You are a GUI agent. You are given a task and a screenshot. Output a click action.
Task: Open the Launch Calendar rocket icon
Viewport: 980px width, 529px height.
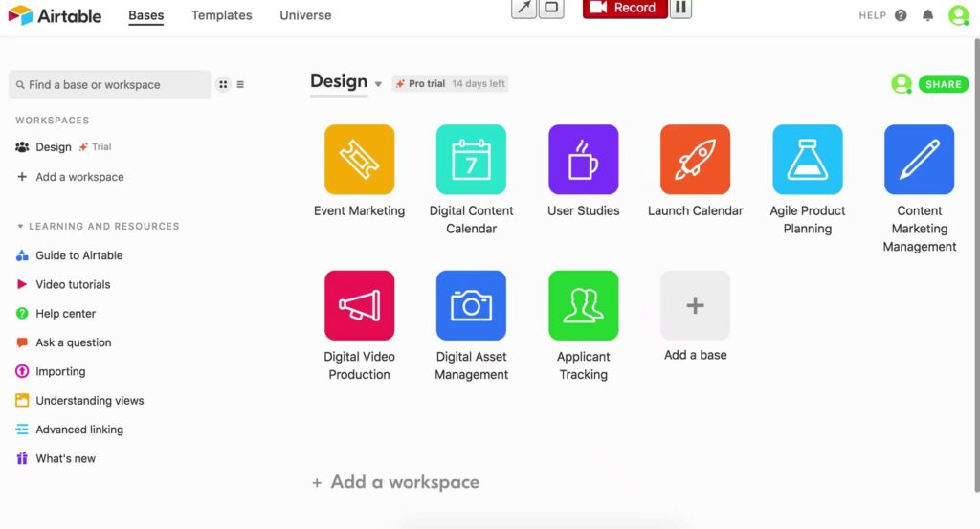click(695, 160)
